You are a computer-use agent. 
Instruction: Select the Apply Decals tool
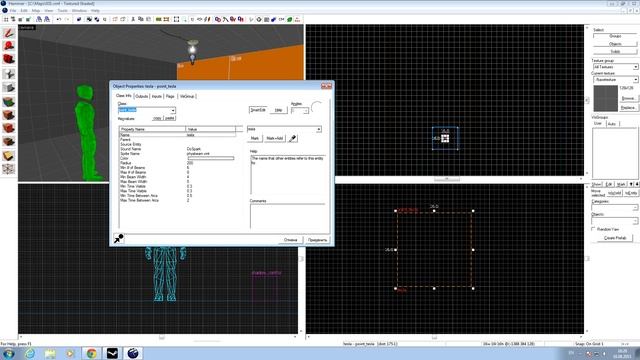pos(9,129)
